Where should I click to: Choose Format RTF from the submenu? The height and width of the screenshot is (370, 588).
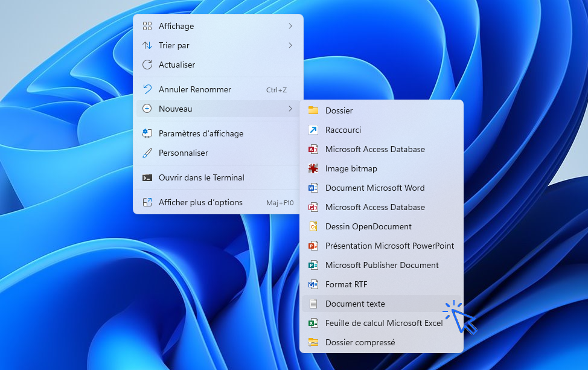point(382,284)
